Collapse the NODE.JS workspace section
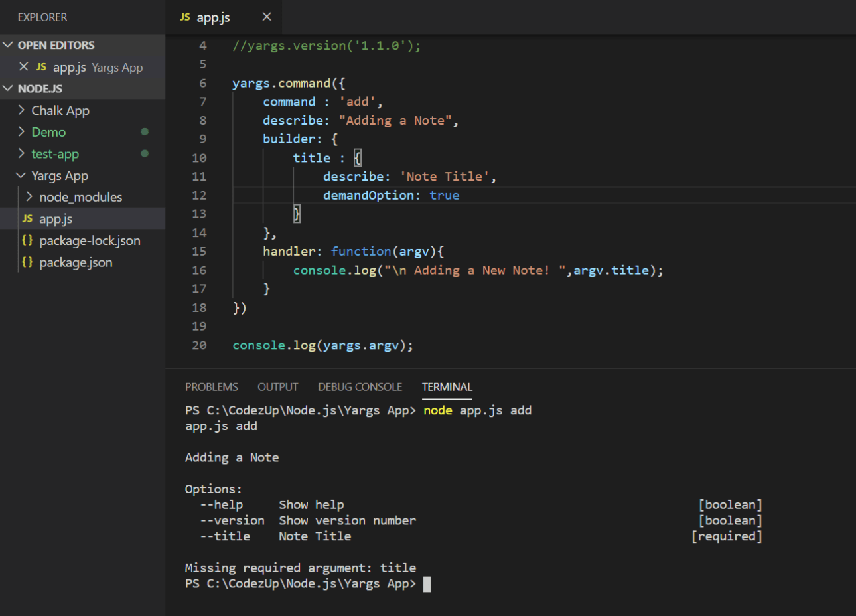The width and height of the screenshot is (856, 616). pyautogui.click(x=8, y=88)
